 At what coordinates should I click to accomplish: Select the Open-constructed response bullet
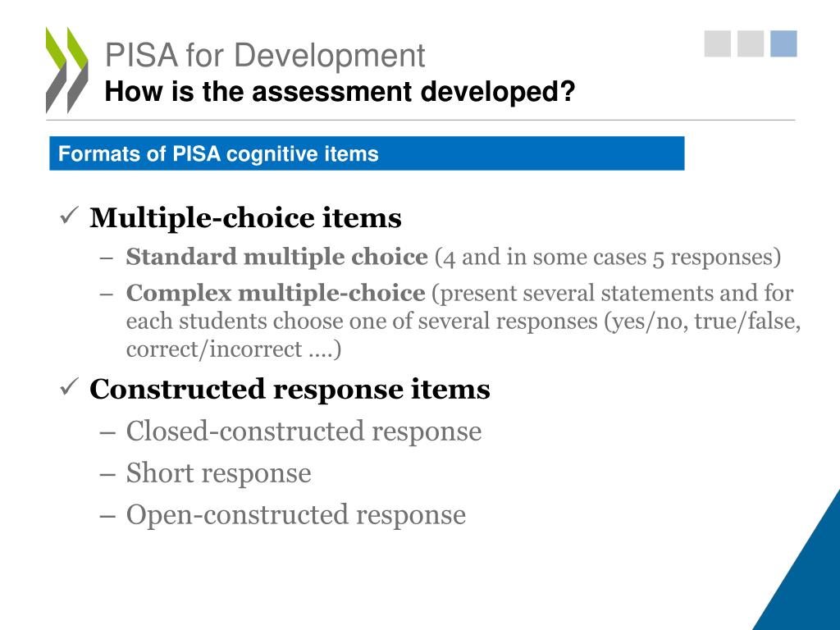click(x=295, y=515)
